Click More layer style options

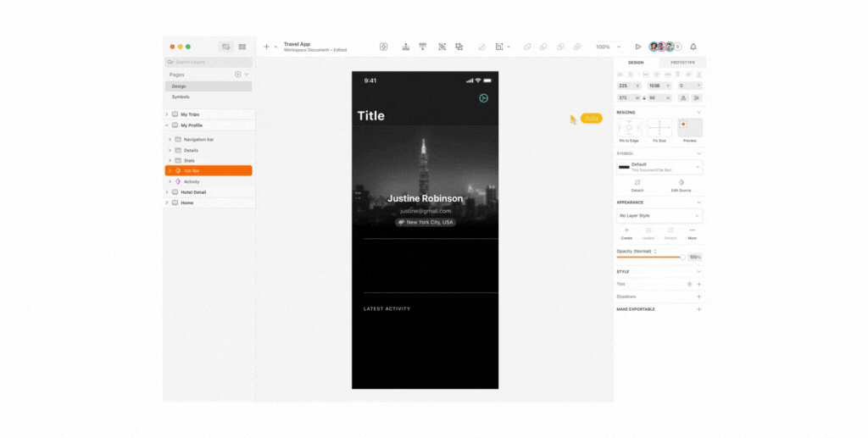click(692, 233)
